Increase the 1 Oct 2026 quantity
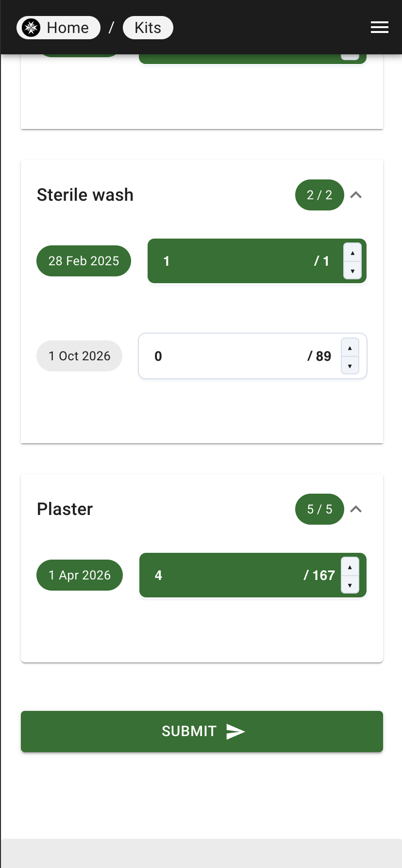This screenshot has height=868, width=402. pyautogui.click(x=350, y=347)
